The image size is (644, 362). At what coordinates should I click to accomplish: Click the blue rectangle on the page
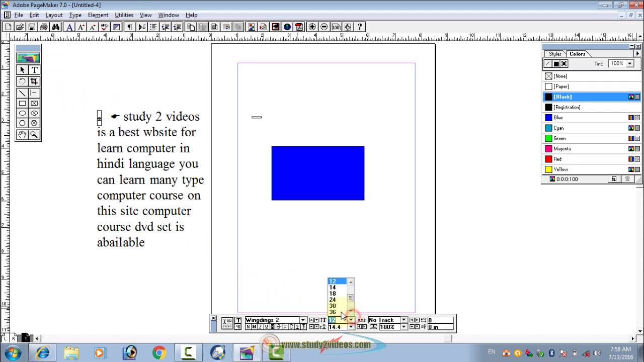pos(318,173)
